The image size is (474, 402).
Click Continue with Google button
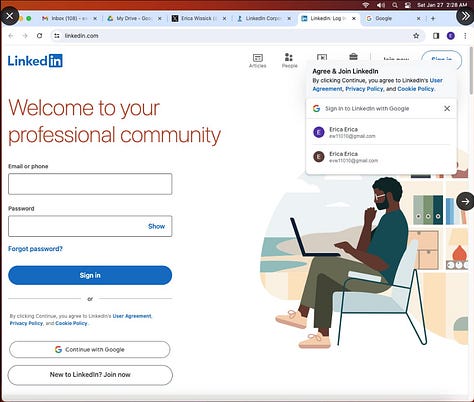click(x=90, y=349)
